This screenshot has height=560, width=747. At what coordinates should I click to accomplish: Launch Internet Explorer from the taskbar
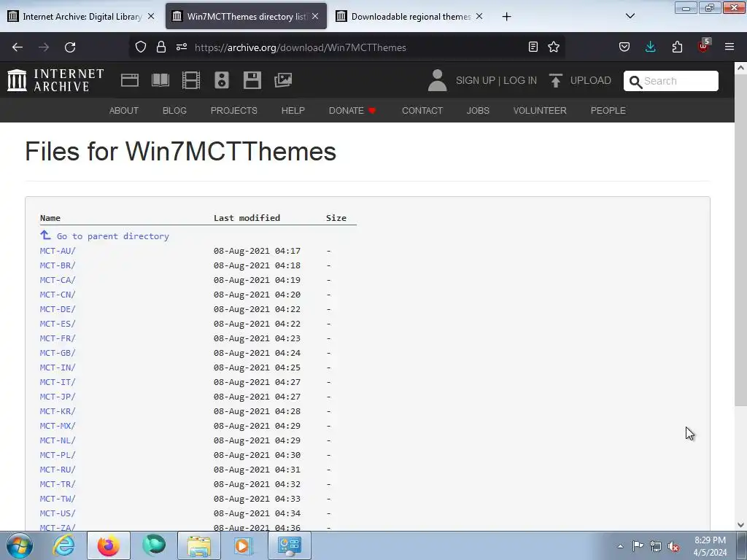pyautogui.click(x=63, y=545)
